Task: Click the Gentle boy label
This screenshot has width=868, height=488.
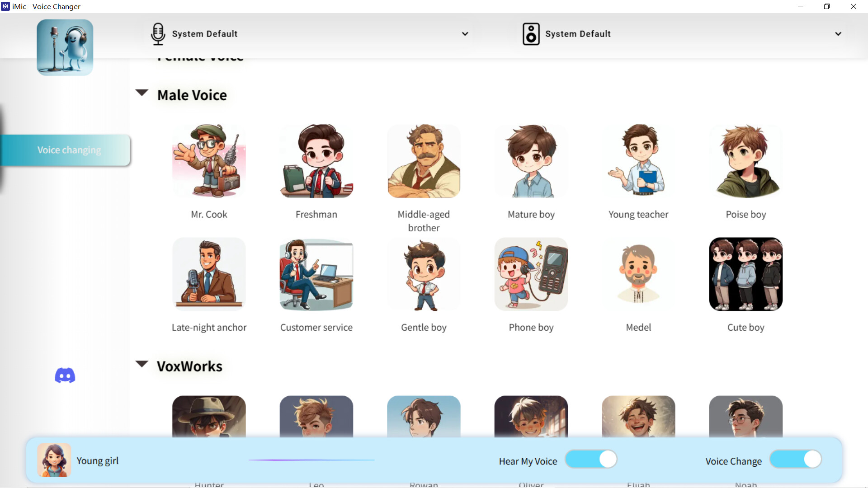Action: [424, 328]
